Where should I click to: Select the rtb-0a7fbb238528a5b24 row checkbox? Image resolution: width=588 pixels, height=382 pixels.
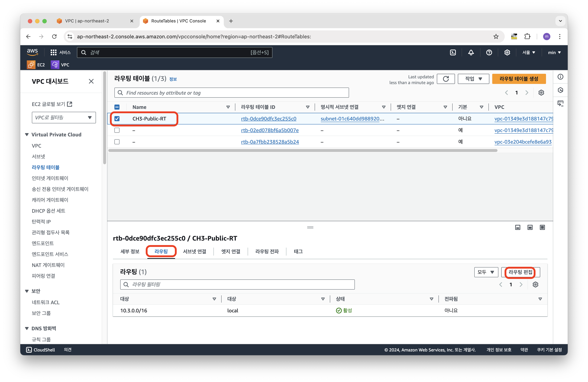117,142
